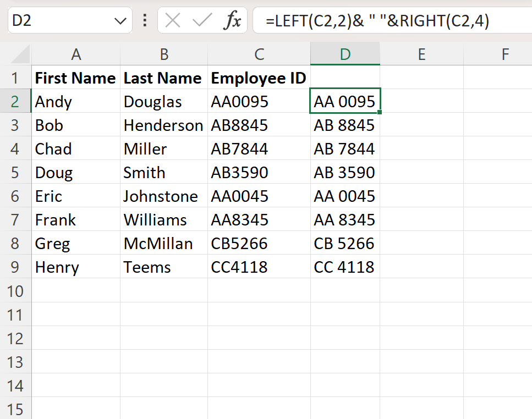Select column D header
Viewport: 532px width, 419px height.
click(x=345, y=54)
